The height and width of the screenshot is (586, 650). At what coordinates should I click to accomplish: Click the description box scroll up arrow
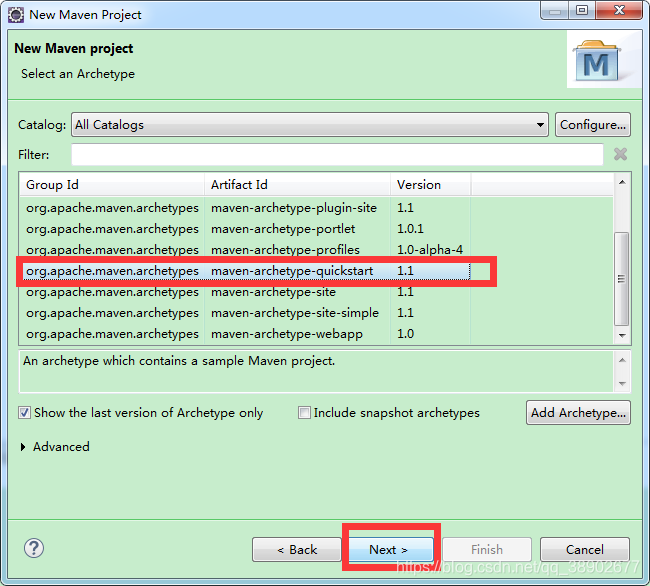coord(622,360)
